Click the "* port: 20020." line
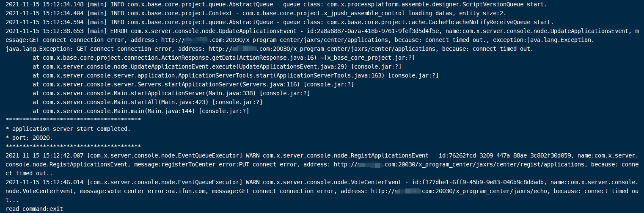Image resolution: width=644 pixels, height=213 pixels. point(29,138)
